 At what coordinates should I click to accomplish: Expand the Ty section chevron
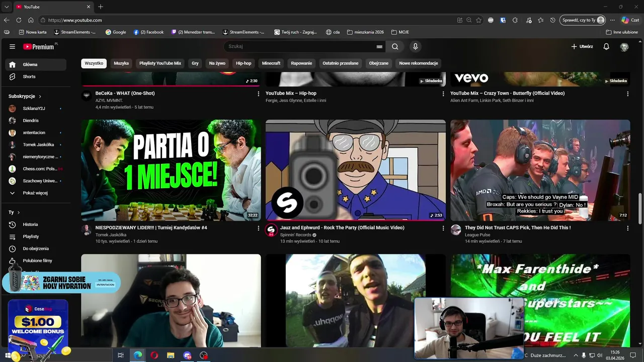point(19,212)
